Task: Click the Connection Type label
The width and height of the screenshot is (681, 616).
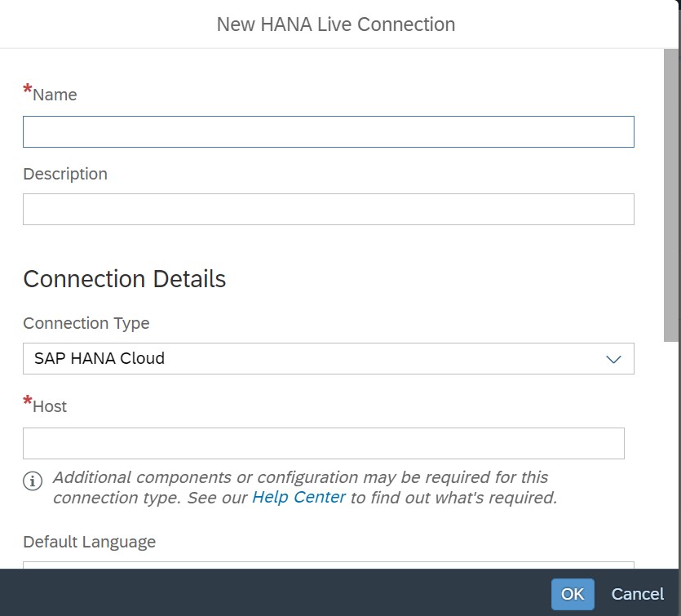Action: coord(86,323)
